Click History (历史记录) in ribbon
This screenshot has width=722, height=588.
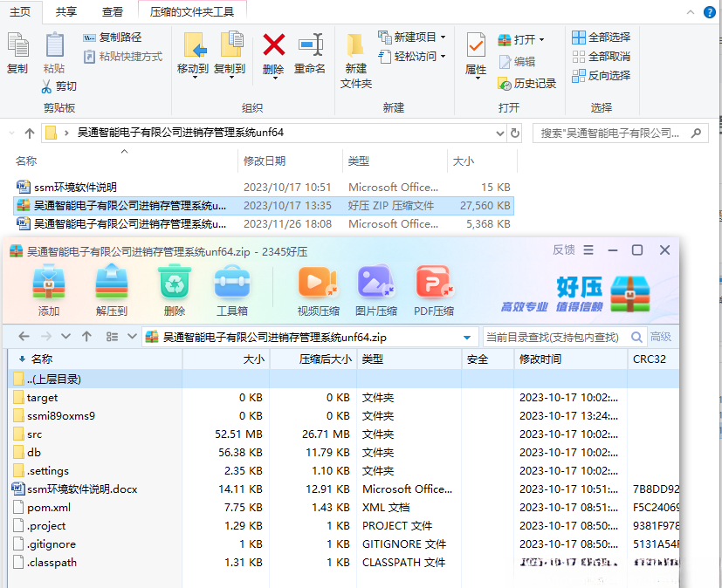pyautogui.click(x=527, y=83)
